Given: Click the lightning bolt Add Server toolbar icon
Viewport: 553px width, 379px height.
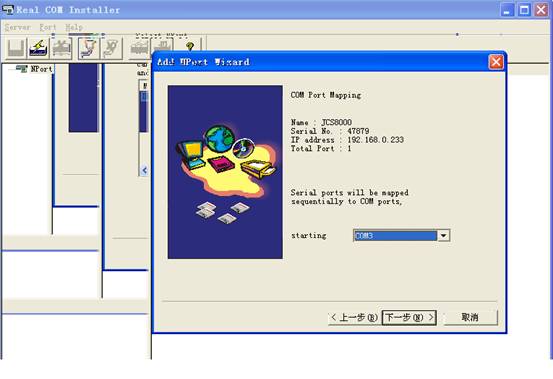Looking at the screenshot, I should point(38,48).
